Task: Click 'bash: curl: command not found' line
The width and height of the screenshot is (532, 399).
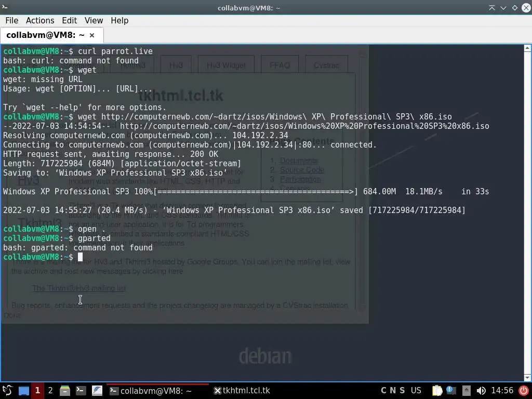Action: pos(71,61)
